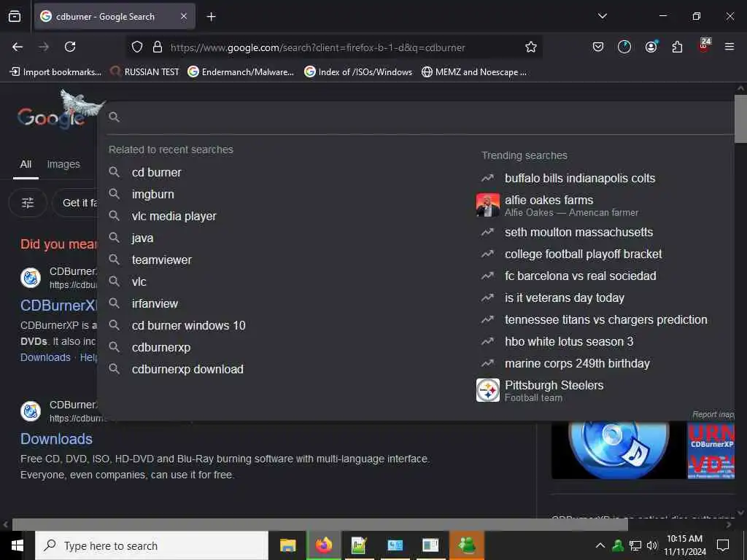Select the 'java' suggestion
Viewport: 747px width, 560px height.
point(142,238)
